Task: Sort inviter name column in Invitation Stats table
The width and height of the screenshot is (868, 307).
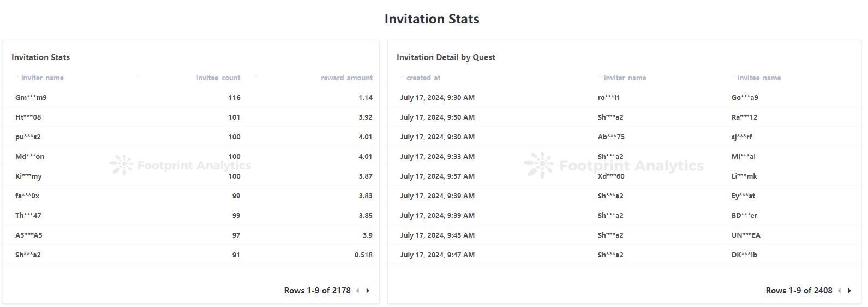Action: 42,78
